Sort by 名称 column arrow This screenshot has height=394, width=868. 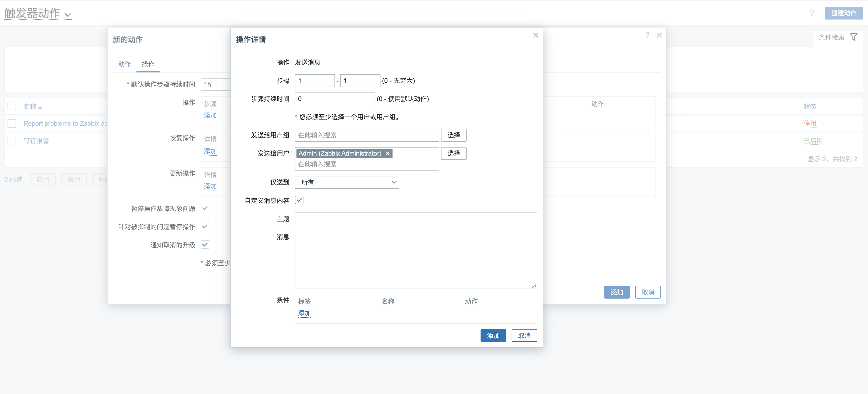click(40, 107)
